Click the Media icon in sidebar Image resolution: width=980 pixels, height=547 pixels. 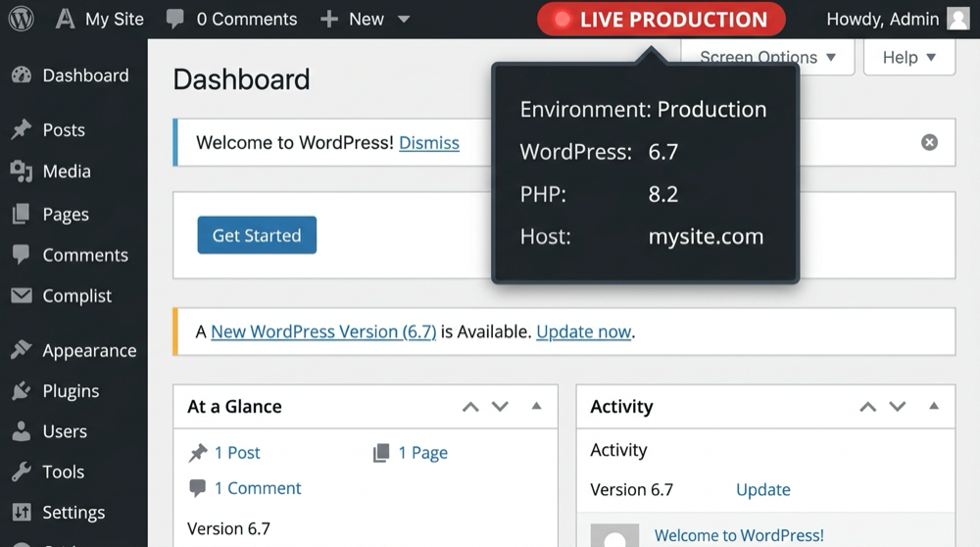click(x=22, y=172)
